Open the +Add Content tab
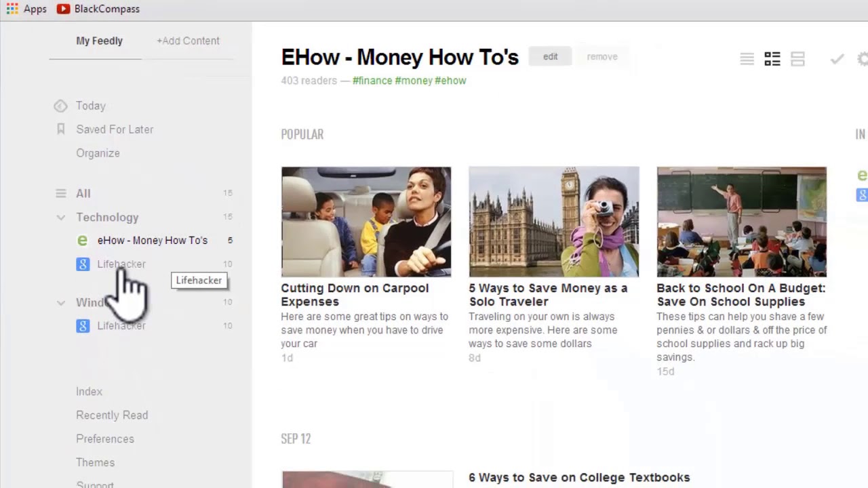Viewport: 868px width, 488px height. click(188, 41)
